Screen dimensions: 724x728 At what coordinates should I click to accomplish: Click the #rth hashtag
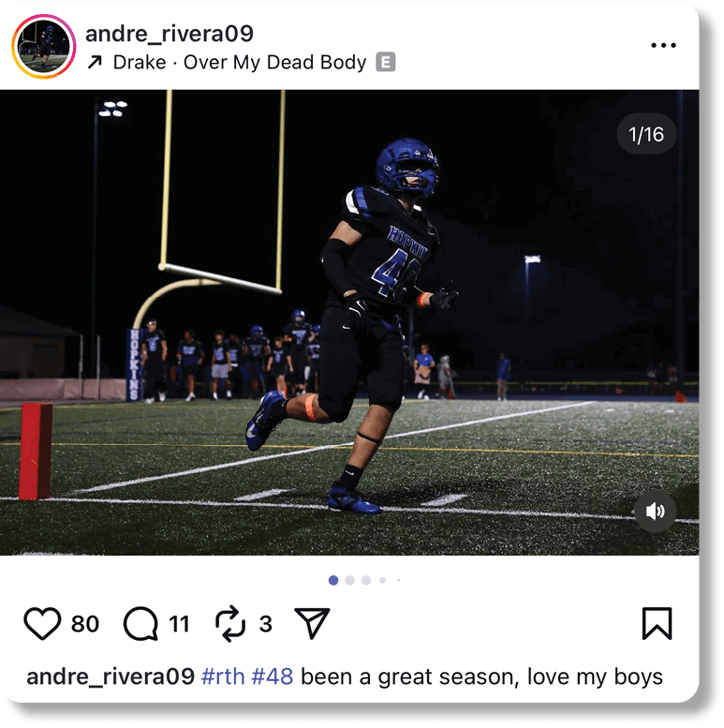(x=223, y=676)
